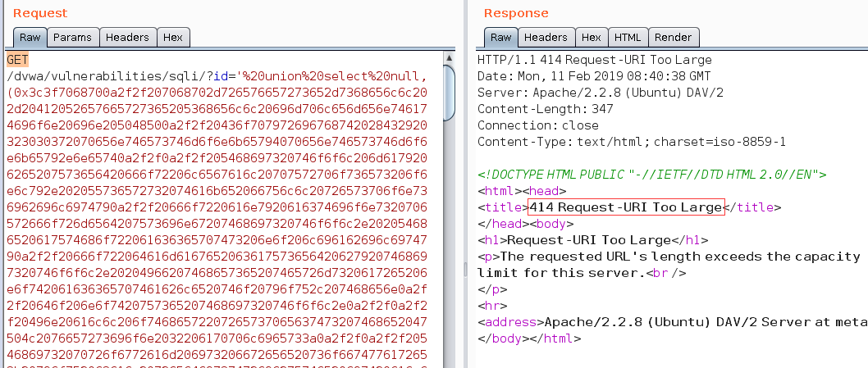
Task: Click the 'id' parameter name in request
Action: 221,76
